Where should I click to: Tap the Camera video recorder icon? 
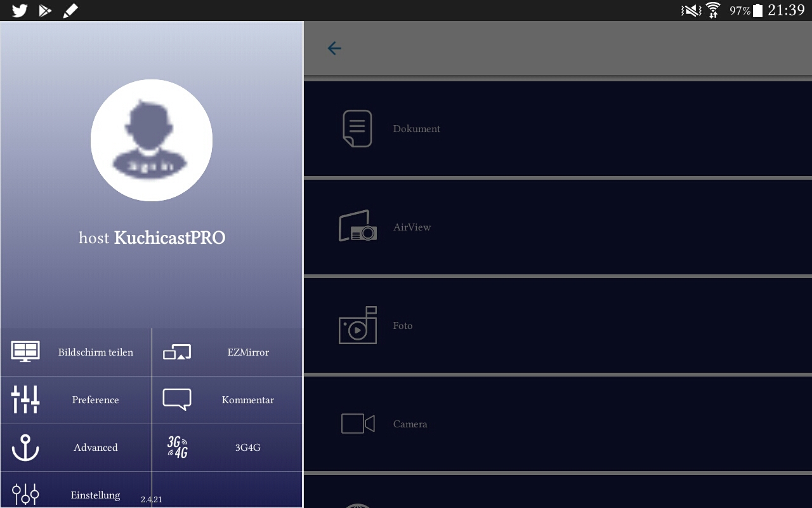point(358,424)
